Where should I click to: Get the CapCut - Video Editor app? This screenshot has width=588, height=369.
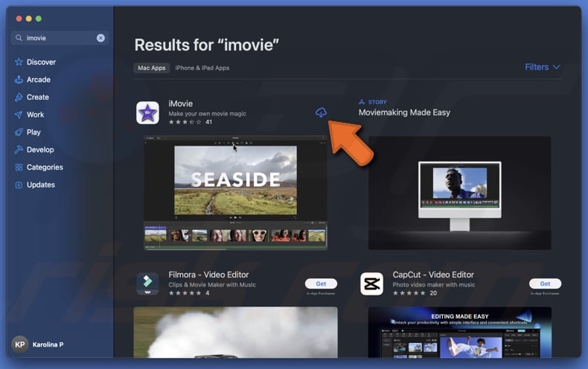pos(545,283)
